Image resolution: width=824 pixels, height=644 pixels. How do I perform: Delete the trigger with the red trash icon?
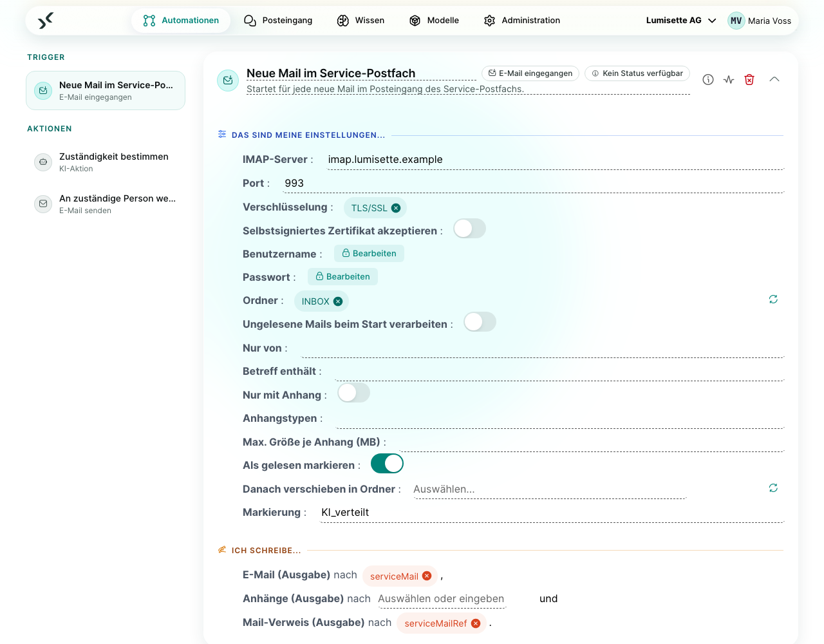[x=749, y=79]
